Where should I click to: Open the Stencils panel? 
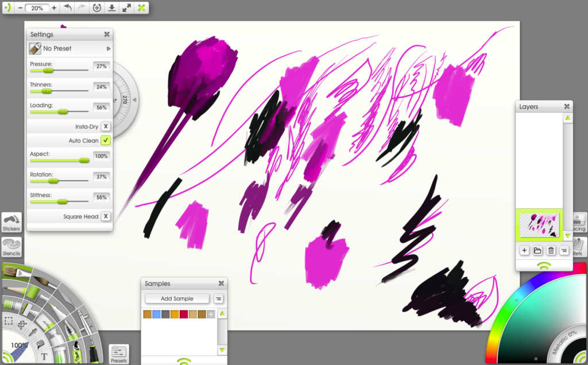point(11,247)
